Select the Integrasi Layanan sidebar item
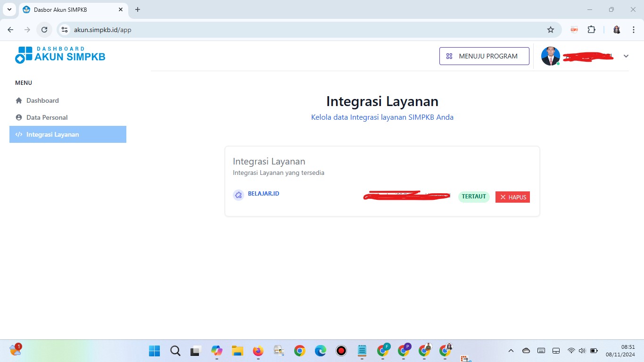 coord(68,134)
